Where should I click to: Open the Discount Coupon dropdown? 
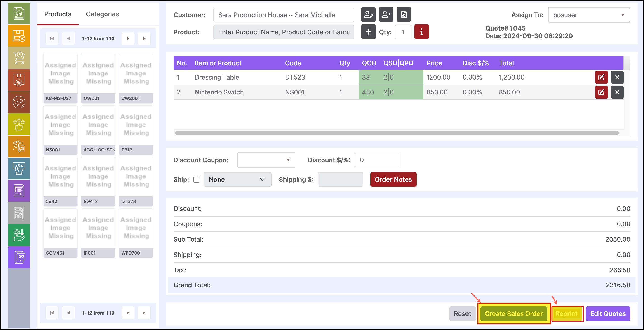[x=266, y=160]
